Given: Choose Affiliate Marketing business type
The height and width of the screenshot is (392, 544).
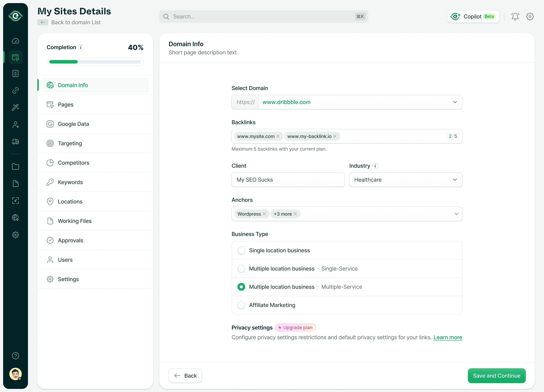Looking at the screenshot, I should tap(241, 305).
